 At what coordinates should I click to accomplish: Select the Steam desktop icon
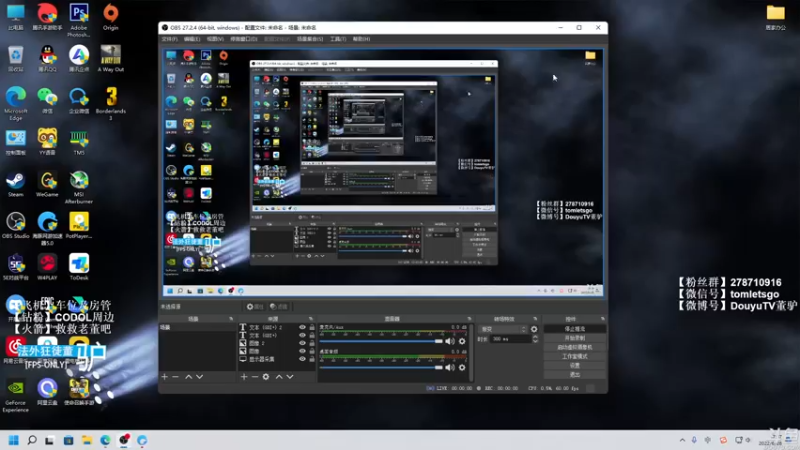pos(15,185)
